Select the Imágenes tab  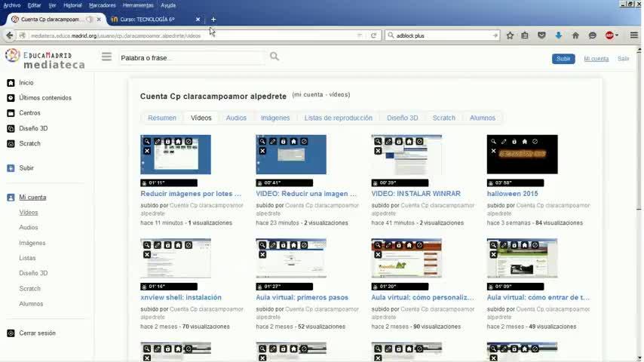(x=275, y=118)
